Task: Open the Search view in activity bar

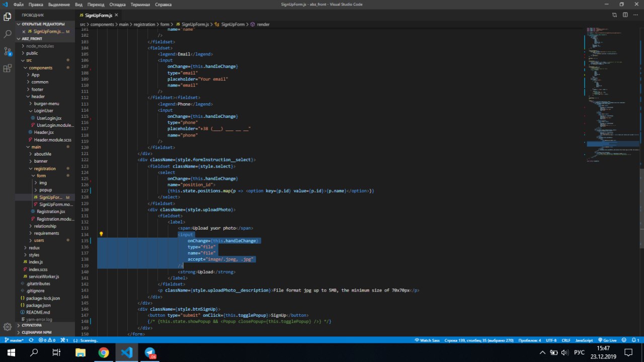Action: (x=8, y=34)
